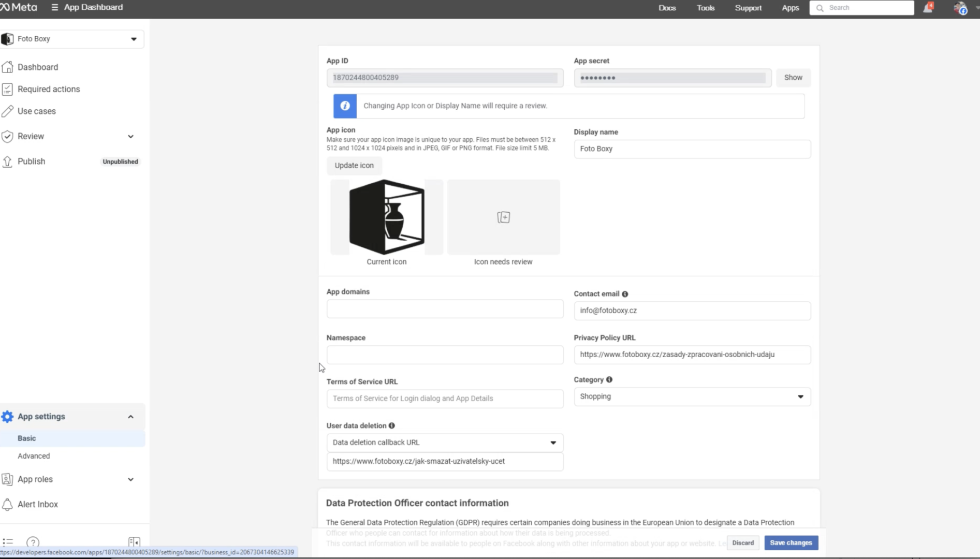Click the search magnifier icon
This screenshot has width=980, height=559.
pos(820,8)
